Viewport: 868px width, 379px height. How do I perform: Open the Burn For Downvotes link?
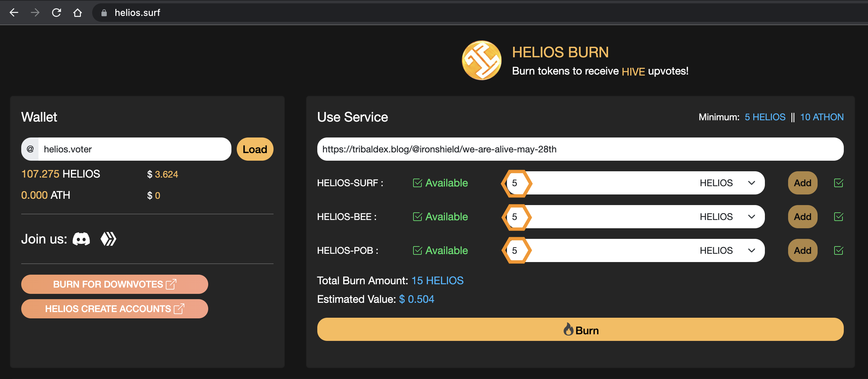click(115, 284)
